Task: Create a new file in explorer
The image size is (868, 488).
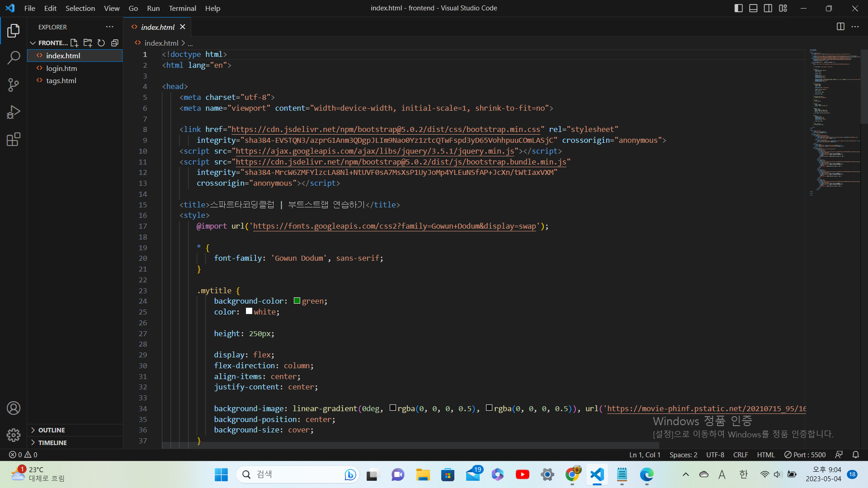Action: click(74, 43)
